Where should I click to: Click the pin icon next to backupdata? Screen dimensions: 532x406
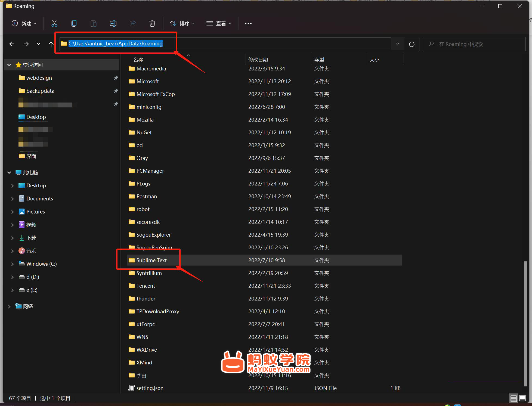pyautogui.click(x=116, y=91)
